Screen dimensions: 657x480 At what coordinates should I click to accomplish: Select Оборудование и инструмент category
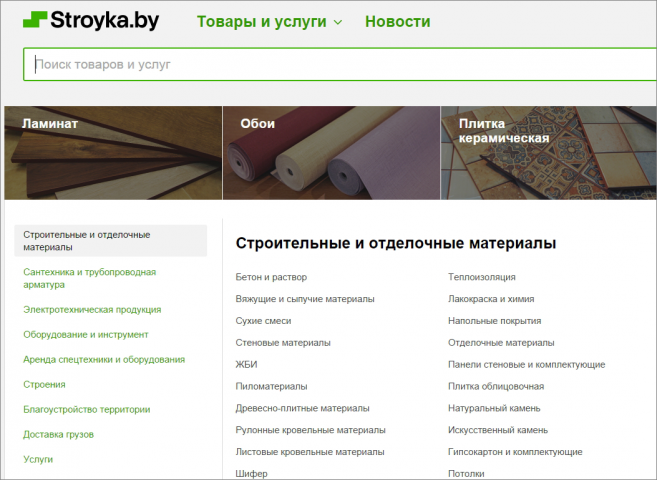[86, 335]
